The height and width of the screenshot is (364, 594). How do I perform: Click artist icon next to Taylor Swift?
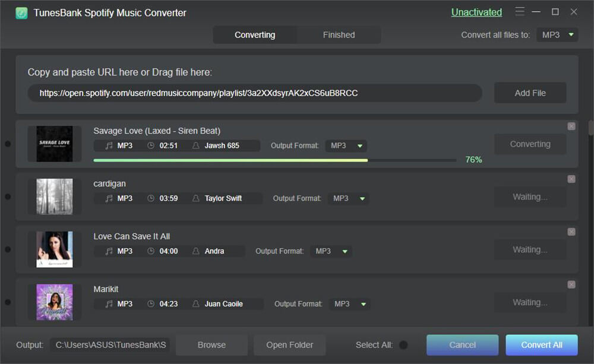(x=196, y=198)
